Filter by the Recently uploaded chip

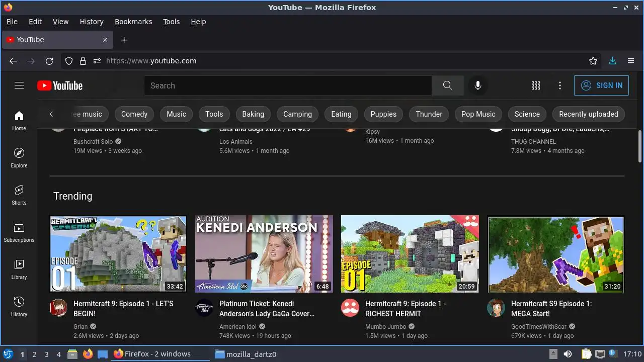(589, 114)
